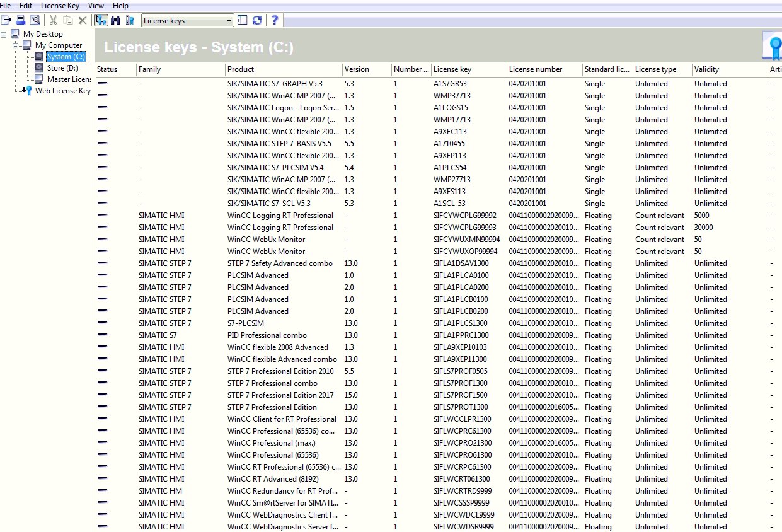Click the PLCSIM Advanced row with key SIFLA1PLCA0100
Viewport: 782px width, 532px height.
pyautogui.click(x=438, y=275)
